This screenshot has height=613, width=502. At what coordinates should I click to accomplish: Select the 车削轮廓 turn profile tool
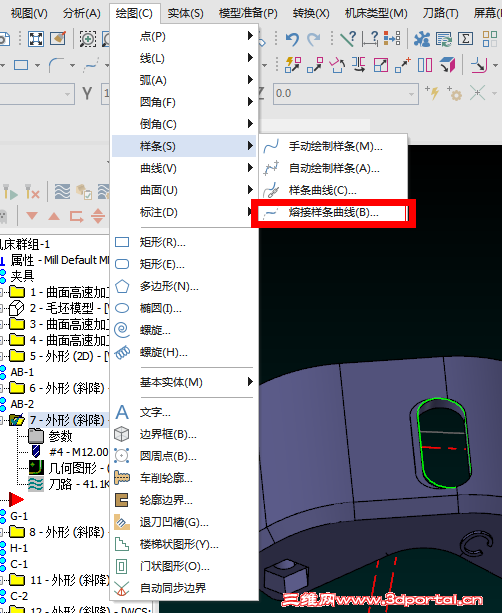(184, 478)
